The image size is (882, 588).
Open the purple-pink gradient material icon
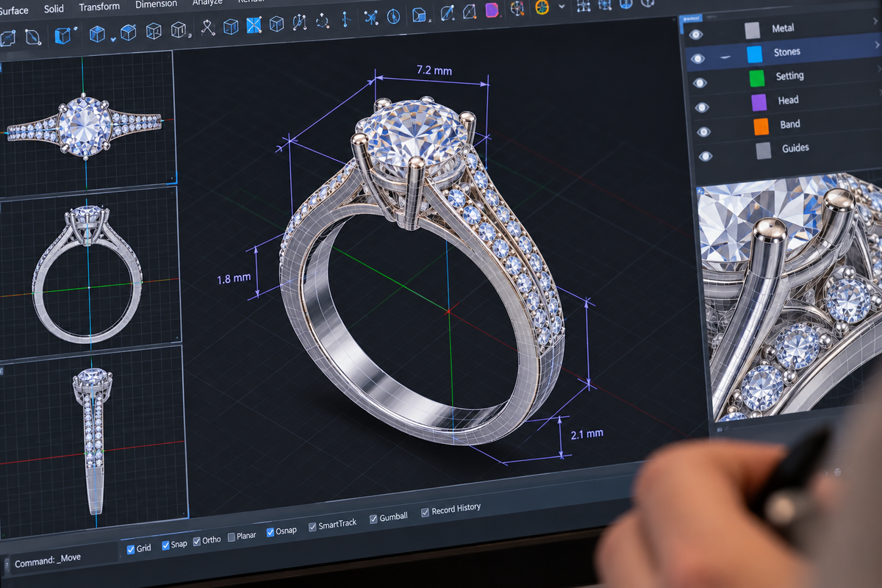pos(492,10)
